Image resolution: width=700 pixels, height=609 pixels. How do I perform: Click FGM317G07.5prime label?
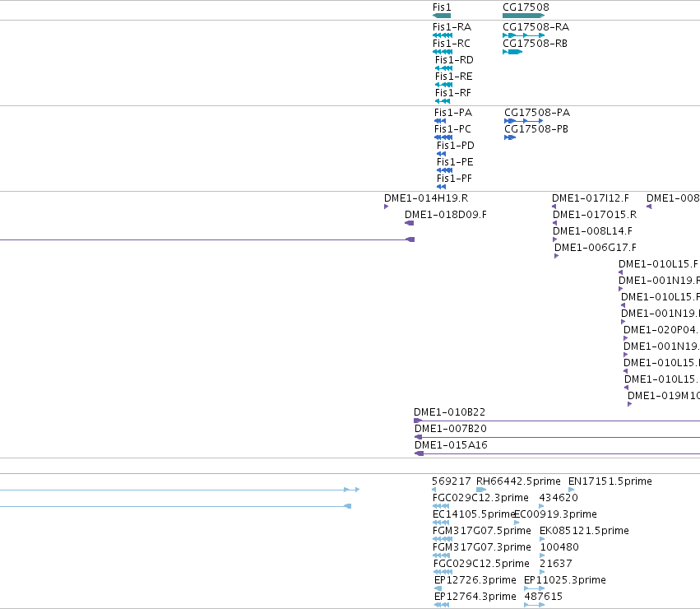click(x=482, y=532)
